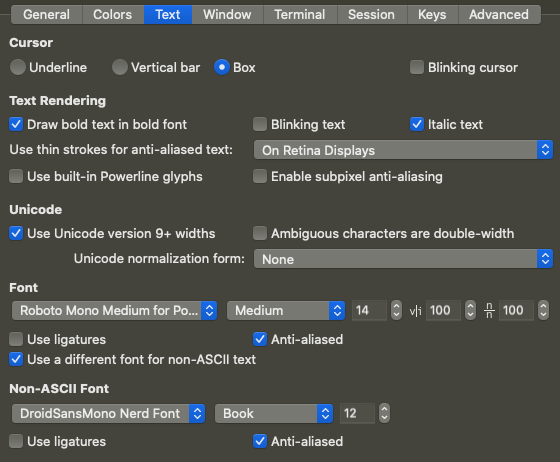Image resolution: width=560 pixels, height=462 pixels.
Task: Click the horizontal character spacing icon
Action: 415,311
